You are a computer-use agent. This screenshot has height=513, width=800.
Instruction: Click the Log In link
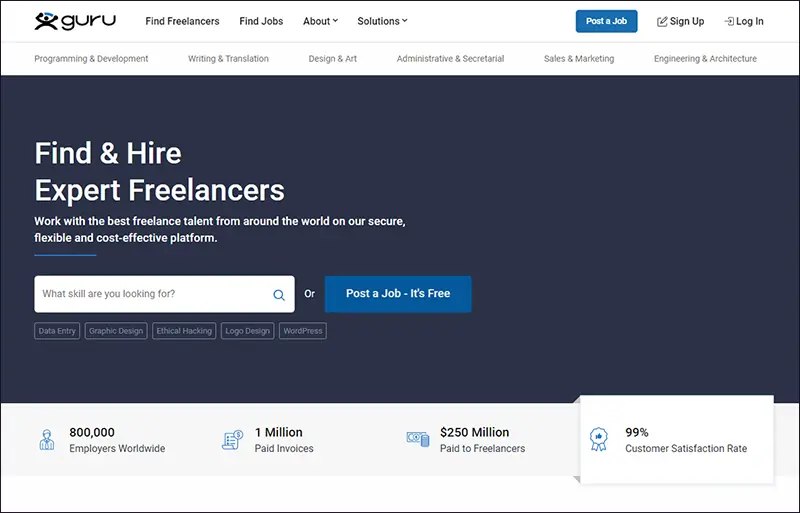coord(744,21)
